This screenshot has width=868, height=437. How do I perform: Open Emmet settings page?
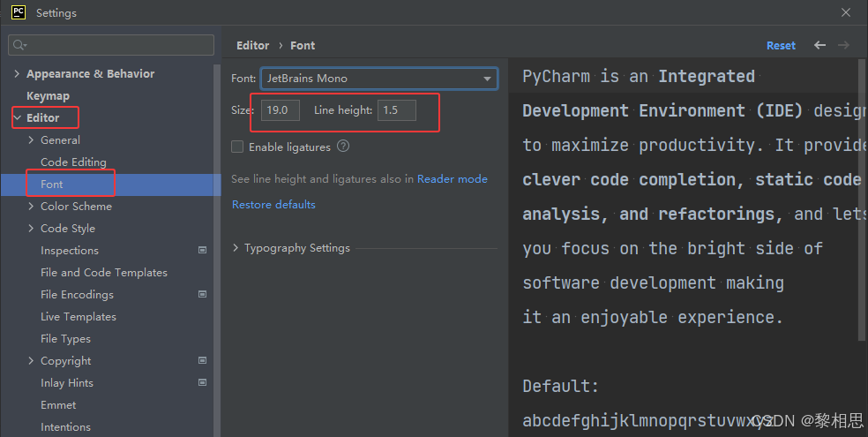coord(58,405)
